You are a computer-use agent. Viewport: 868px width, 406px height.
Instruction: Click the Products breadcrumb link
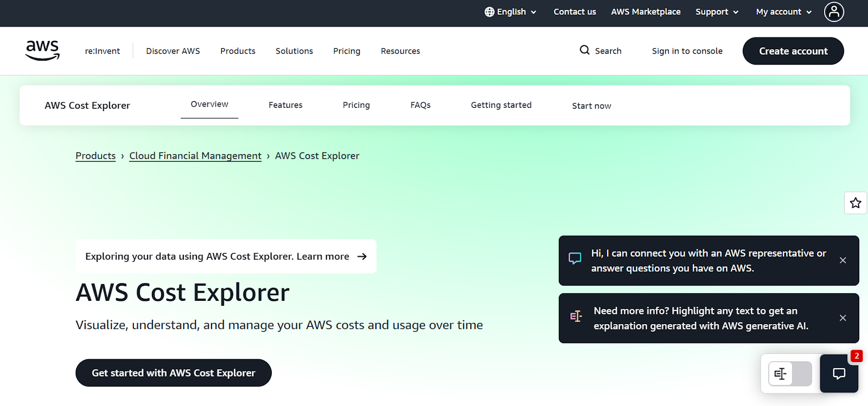click(95, 156)
